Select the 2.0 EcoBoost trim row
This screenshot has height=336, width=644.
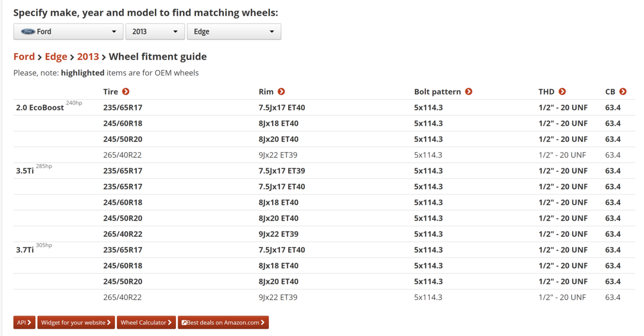click(40, 108)
